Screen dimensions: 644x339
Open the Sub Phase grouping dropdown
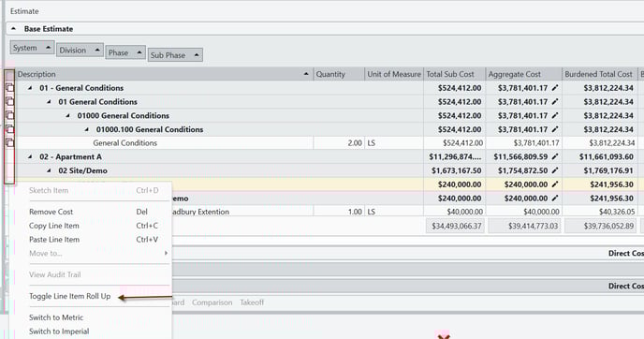pyautogui.click(x=175, y=55)
